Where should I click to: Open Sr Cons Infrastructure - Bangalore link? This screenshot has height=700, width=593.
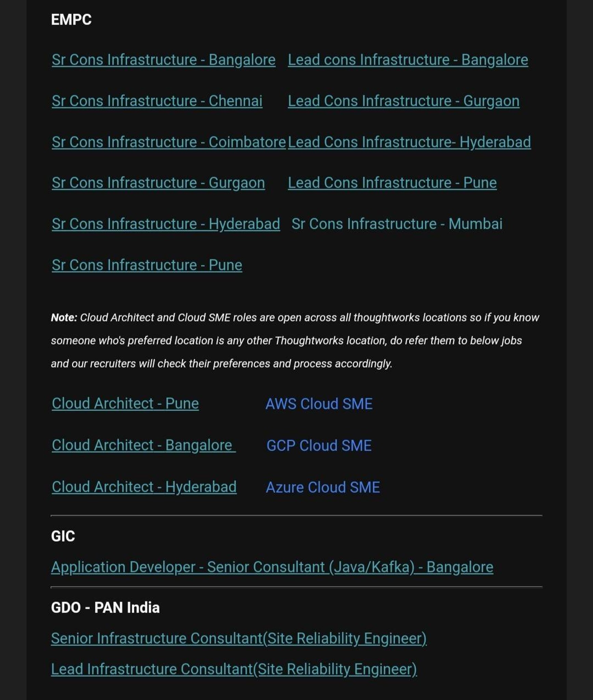pos(163,60)
